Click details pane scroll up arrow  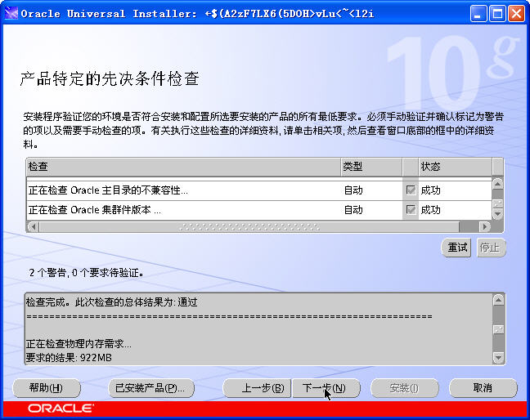499,300
